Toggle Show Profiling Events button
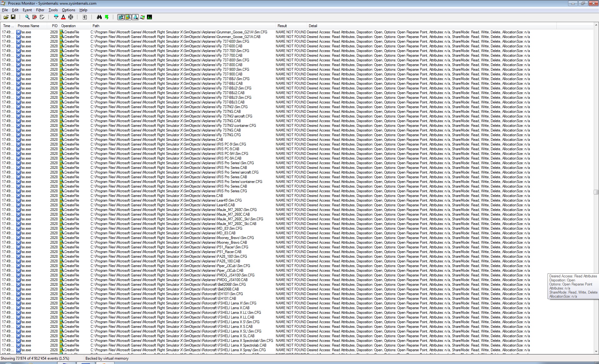Screen dimensions: 599x364 [x=150, y=17]
